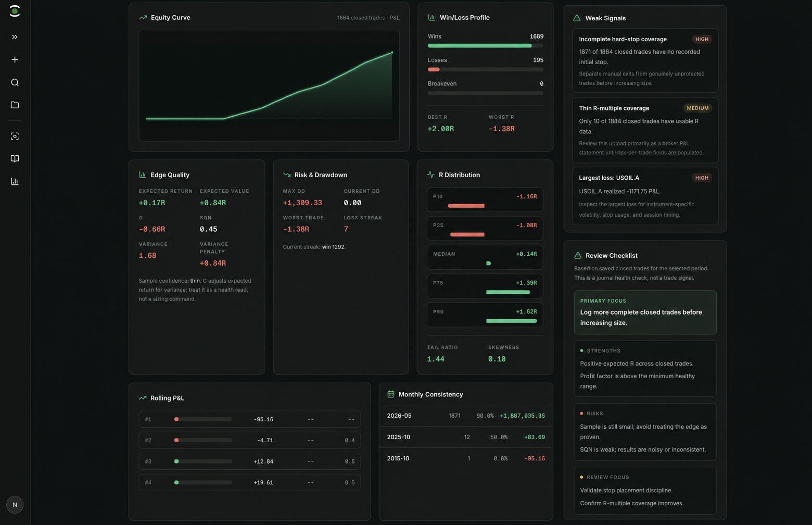This screenshot has width=812, height=525.
Task: Select the P90 distribution row
Action: pyautogui.click(x=485, y=315)
